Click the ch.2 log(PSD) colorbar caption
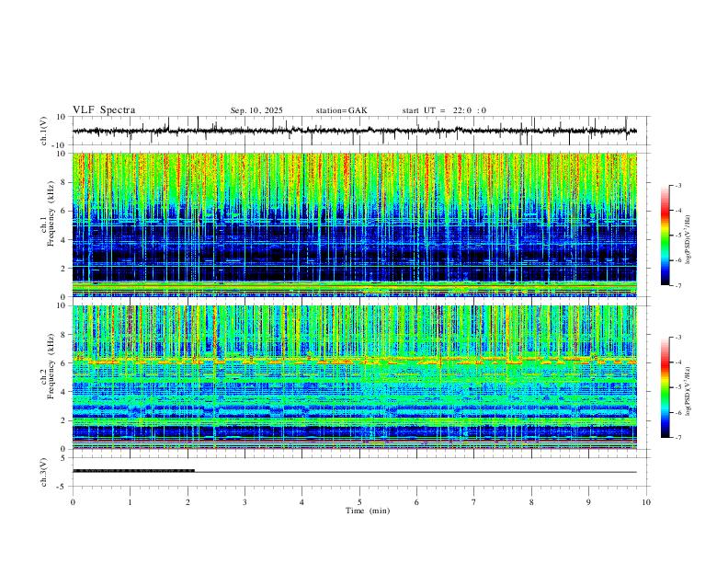 pos(688,392)
